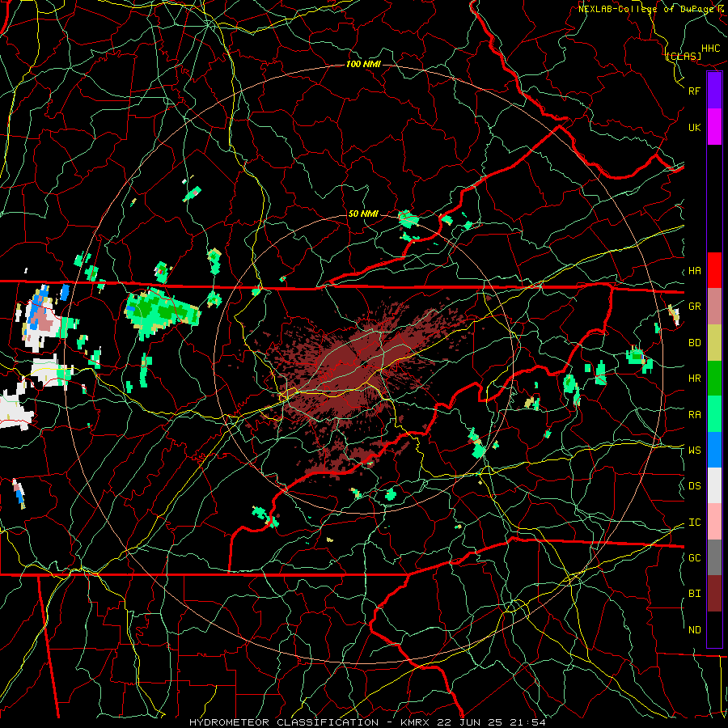Click the DS white legend color block
728x728 pixels.
(714, 485)
